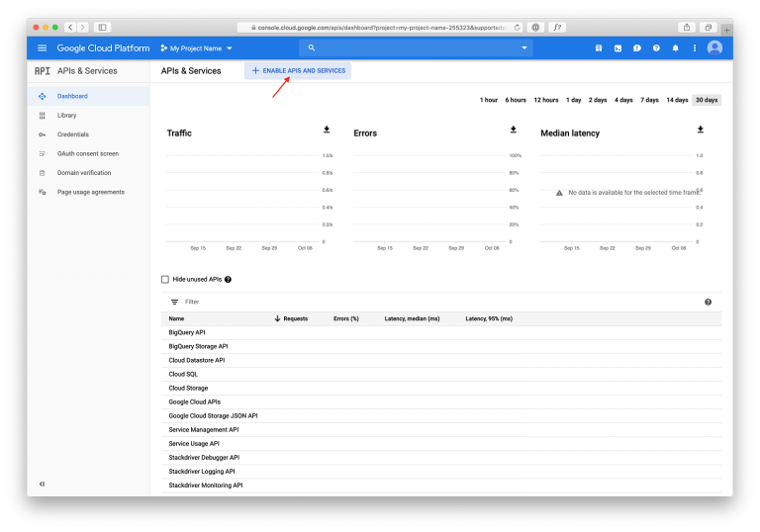Select the 14 days time range
The width and height of the screenshot is (760, 532).
677,100
